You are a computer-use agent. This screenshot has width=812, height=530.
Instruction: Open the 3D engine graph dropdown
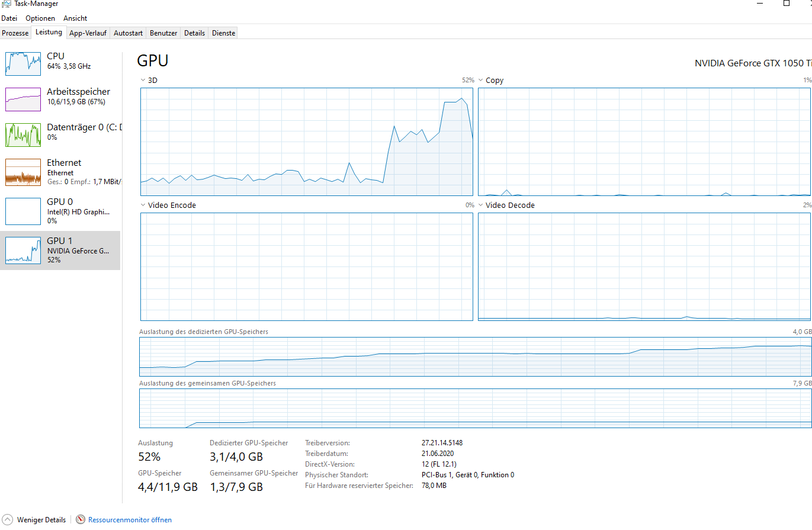point(143,80)
